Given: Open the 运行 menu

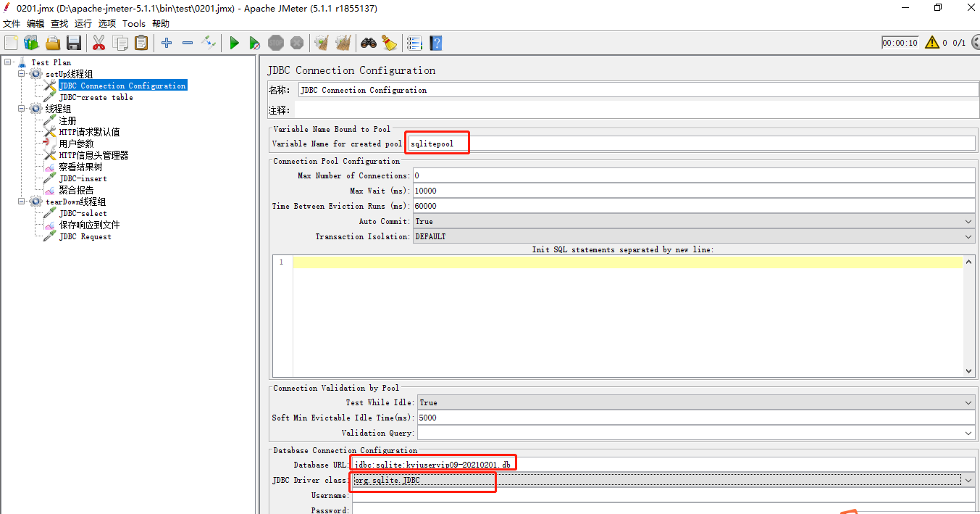Looking at the screenshot, I should tap(82, 22).
